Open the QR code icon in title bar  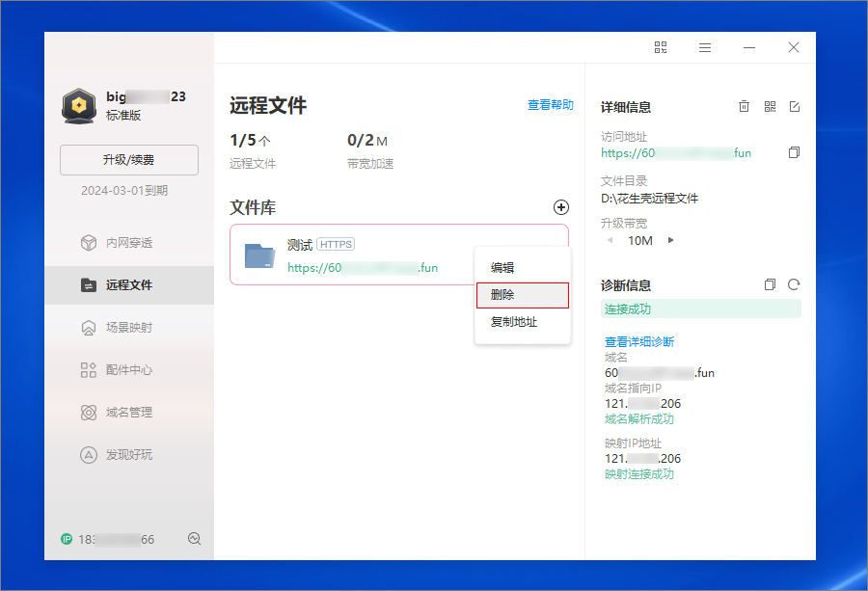(x=661, y=47)
